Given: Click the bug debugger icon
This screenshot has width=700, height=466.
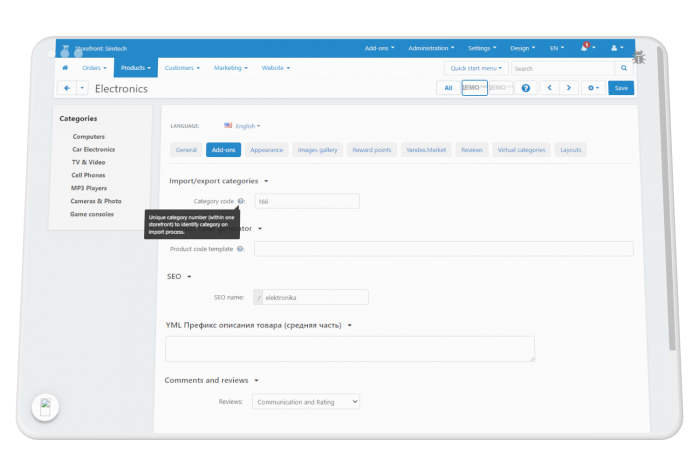Looking at the screenshot, I should coord(639,58).
